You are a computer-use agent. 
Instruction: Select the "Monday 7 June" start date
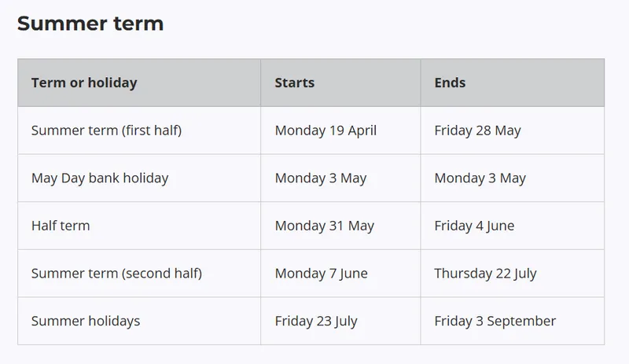tap(321, 274)
